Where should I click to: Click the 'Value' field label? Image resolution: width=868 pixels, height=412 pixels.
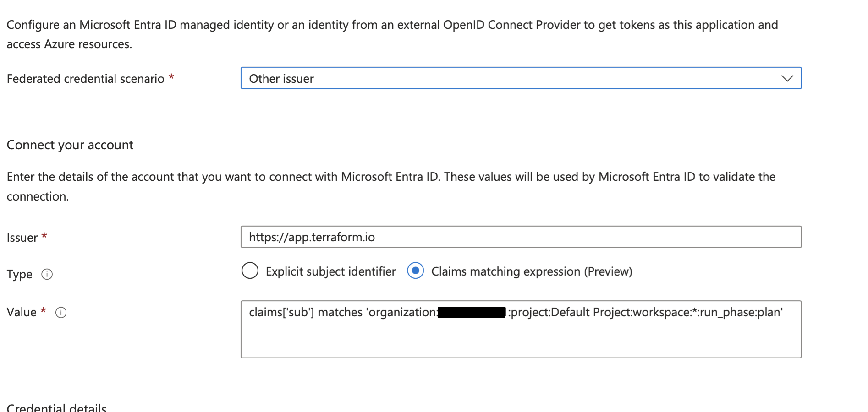pyautogui.click(x=22, y=312)
